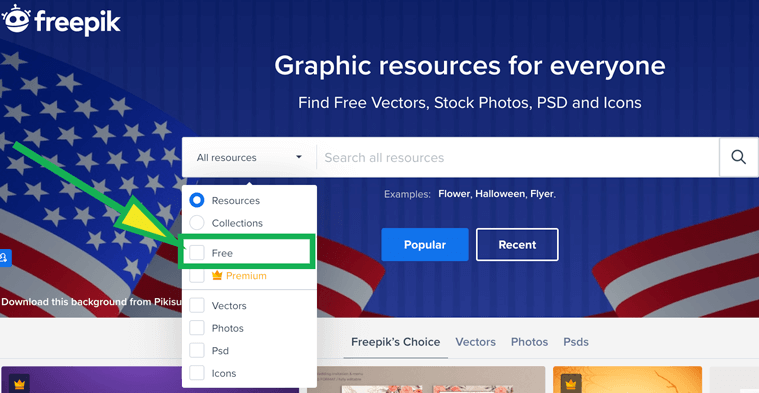Focus the Search all resources field
Screen dimensions: 759x393
(x=517, y=157)
